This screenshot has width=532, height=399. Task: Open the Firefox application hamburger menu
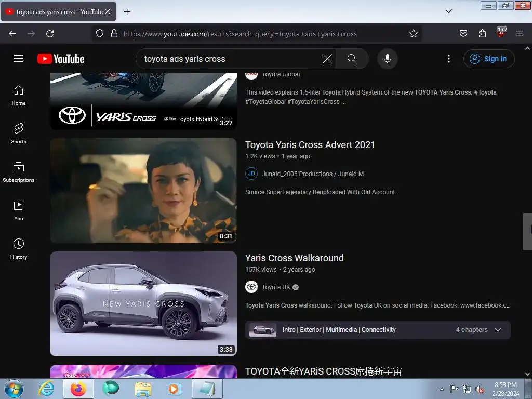(x=520, y=34)
